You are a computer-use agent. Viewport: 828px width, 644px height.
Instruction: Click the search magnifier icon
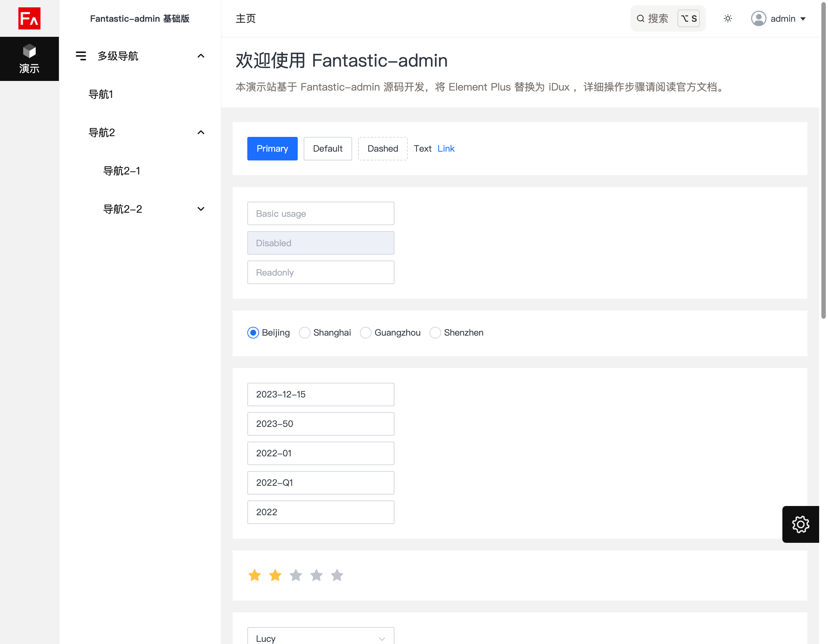[x=640, y=18]
